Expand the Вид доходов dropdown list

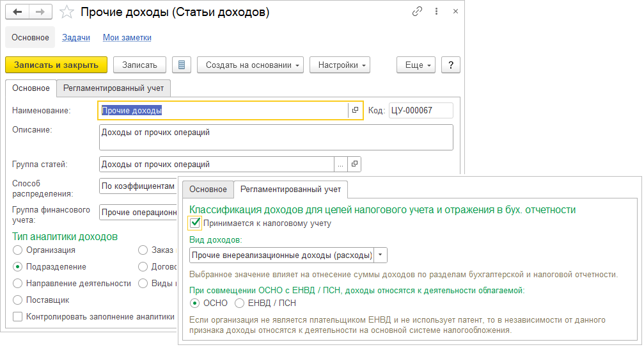click(381, 255)
